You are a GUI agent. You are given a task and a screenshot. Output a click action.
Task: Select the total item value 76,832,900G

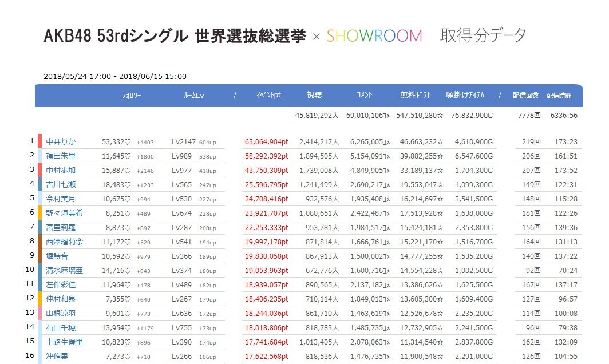pyautogui.click(x=472, y=116)
